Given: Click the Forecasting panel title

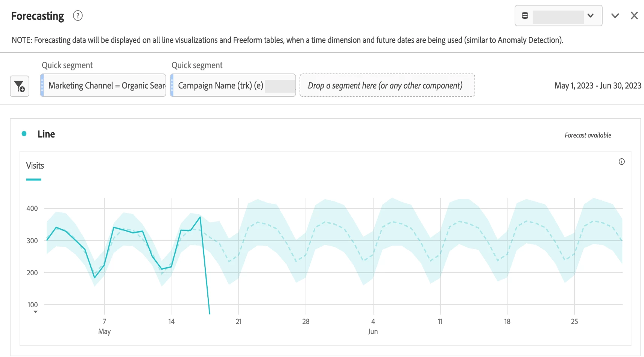Looking at the screenshot, I should coord(38,16).
